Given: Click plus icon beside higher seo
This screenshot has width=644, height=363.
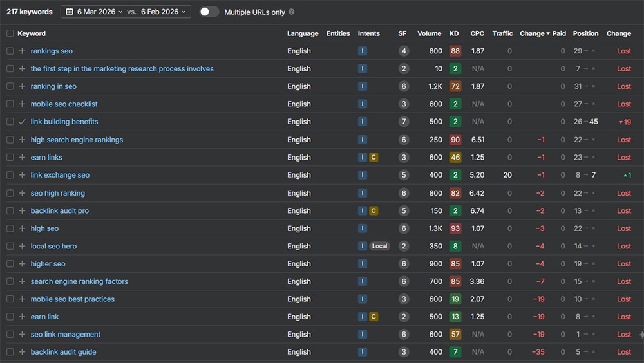Looking at the screenshot, I should (22, 264).
